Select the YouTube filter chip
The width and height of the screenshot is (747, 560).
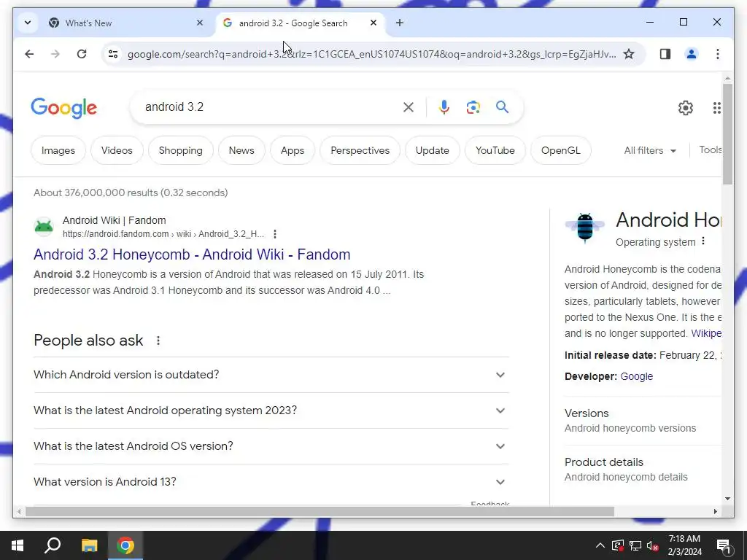click(495, 150)
